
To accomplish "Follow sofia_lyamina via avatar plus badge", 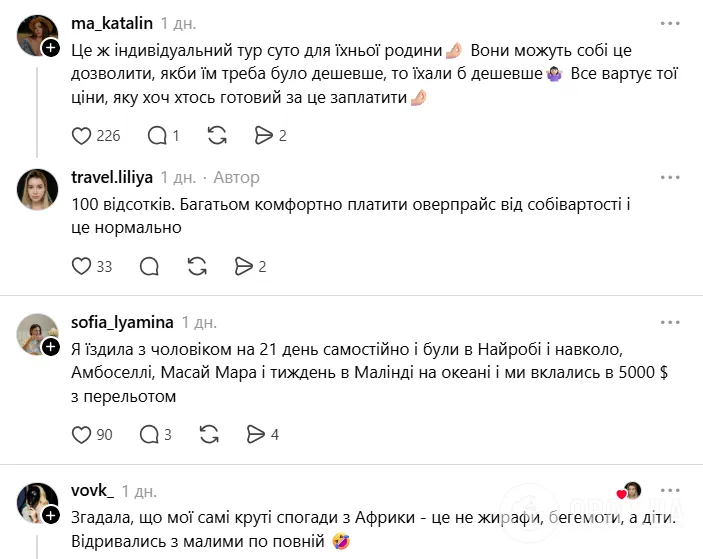I will point(50,346).
